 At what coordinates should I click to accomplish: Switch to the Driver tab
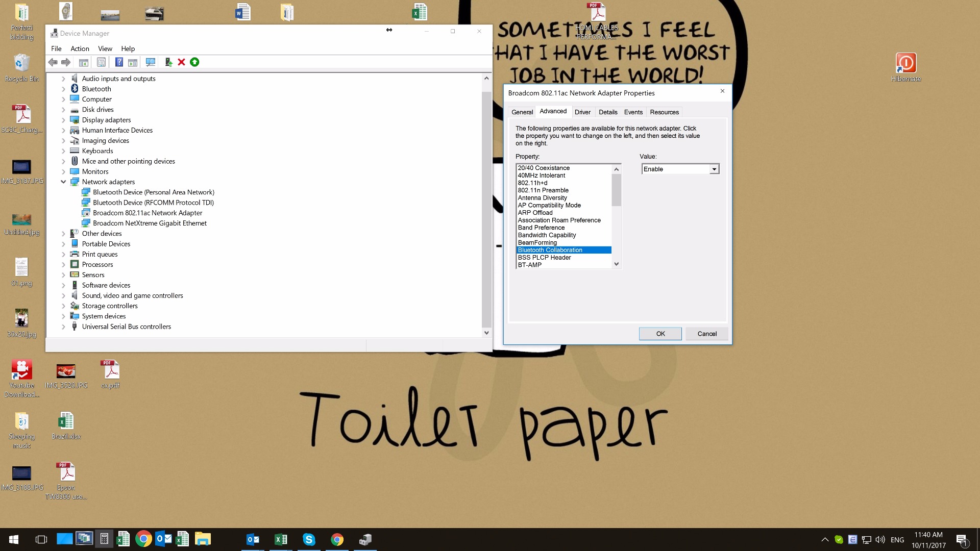[582, 112]
